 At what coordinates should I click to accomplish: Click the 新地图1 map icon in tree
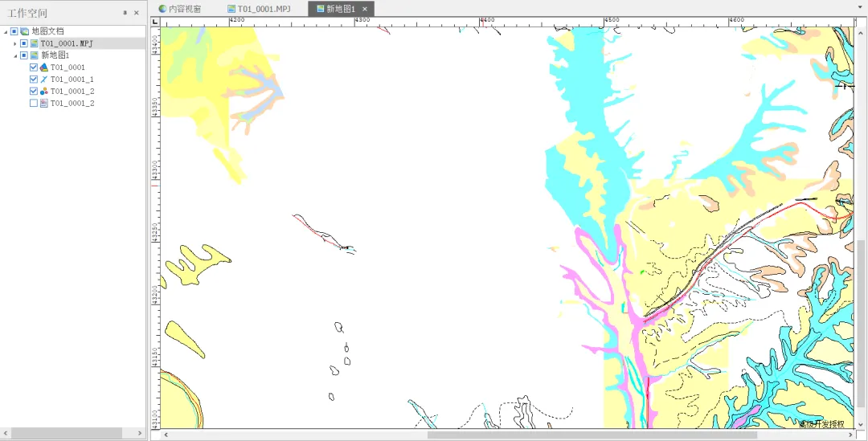[35, 55]
